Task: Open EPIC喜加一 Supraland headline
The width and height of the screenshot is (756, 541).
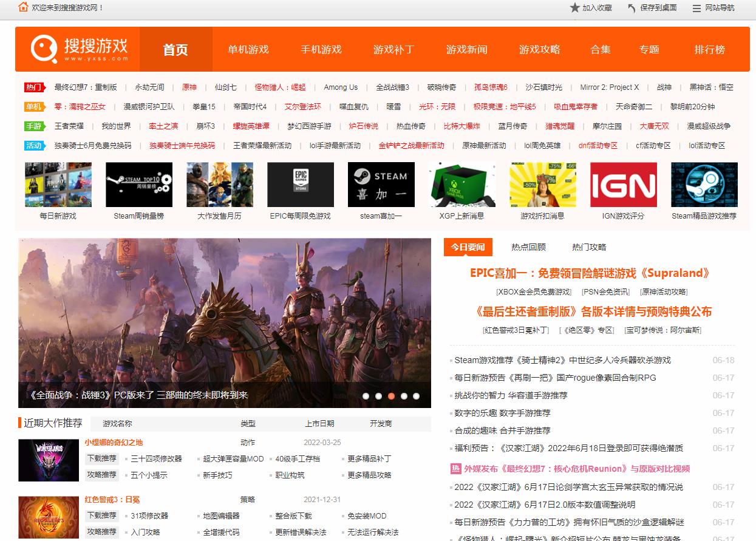Action: point(590,273)
